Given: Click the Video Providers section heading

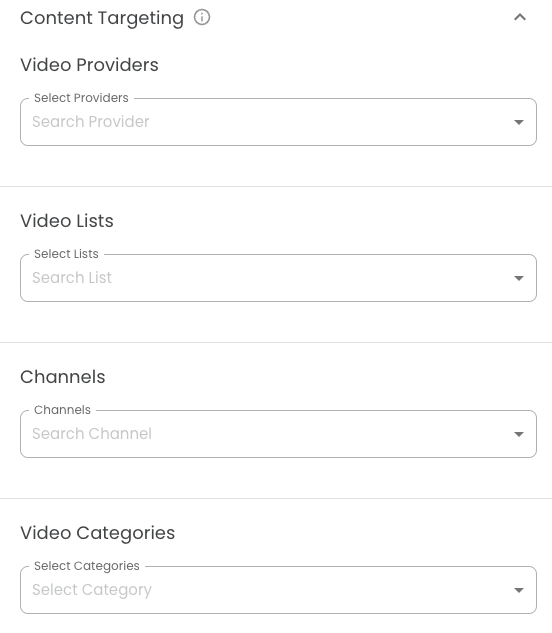Looking at the screenshot, I should 89,65.
